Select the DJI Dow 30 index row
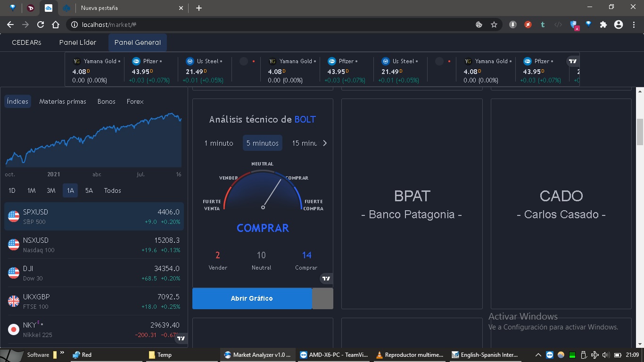The width and height of the screenshot is (644, 362). [94, 273]
